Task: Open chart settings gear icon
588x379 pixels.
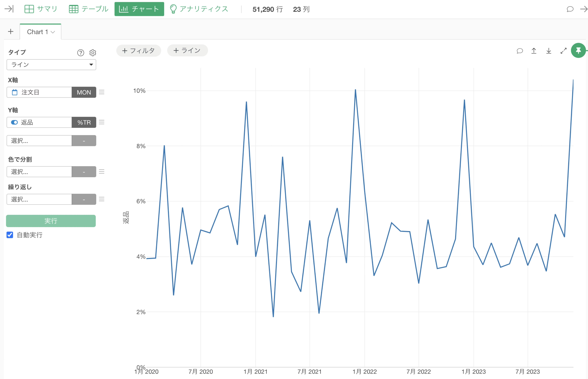Action: click(93, 53)
